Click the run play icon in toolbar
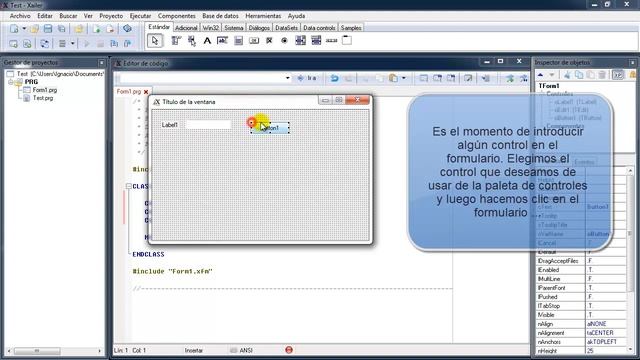 coord(87,43)
